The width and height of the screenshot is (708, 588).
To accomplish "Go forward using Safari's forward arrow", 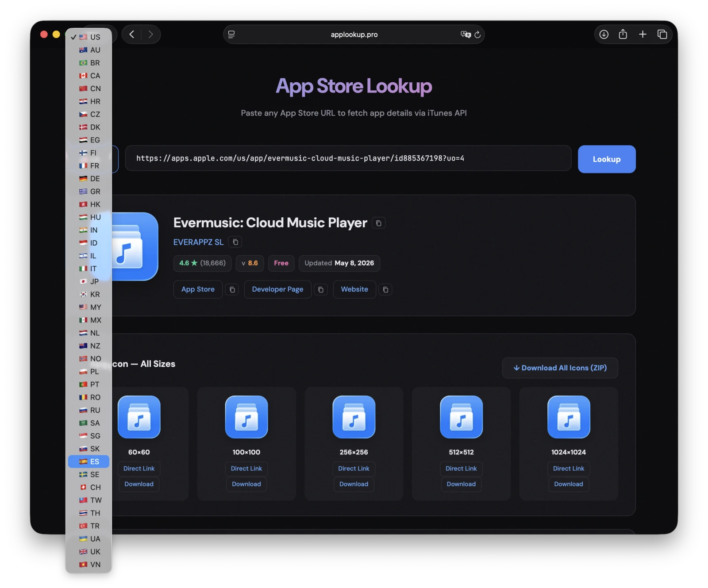I will [150, 35].
